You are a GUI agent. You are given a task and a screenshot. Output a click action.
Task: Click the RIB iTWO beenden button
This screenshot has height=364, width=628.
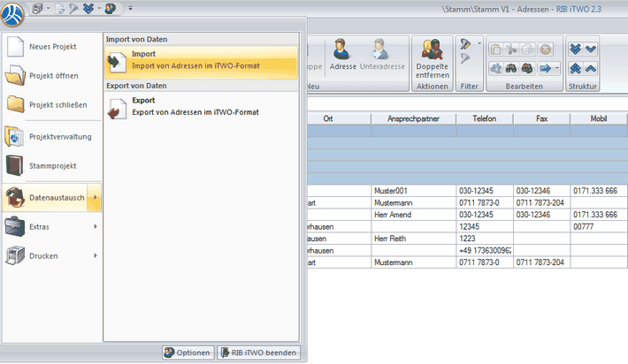(x=259, y=353)
